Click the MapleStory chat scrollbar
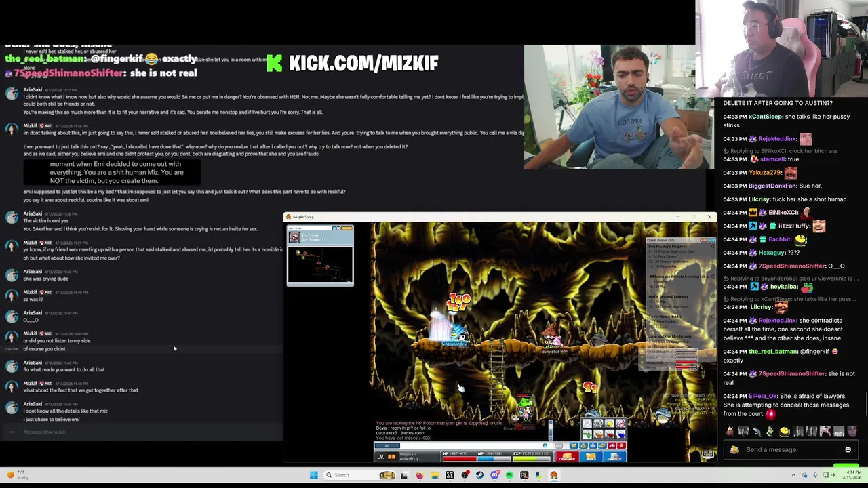This screenshot has width=868, height=488. point(551,430)
